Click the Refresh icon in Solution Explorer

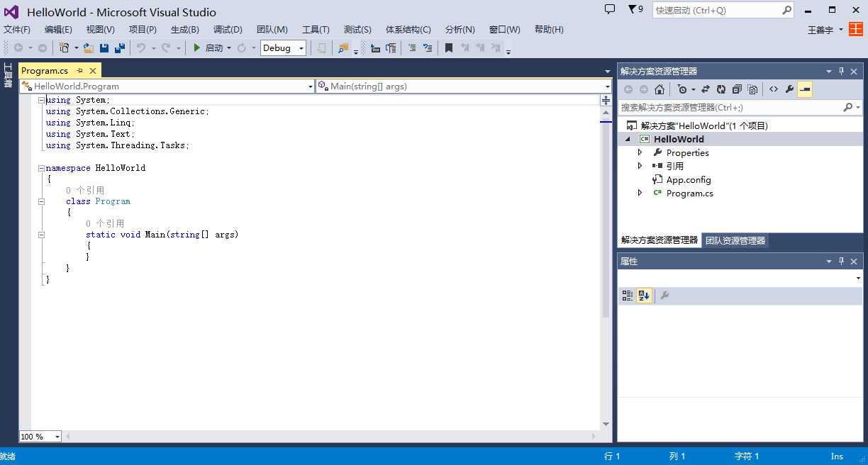coord(721,89)
